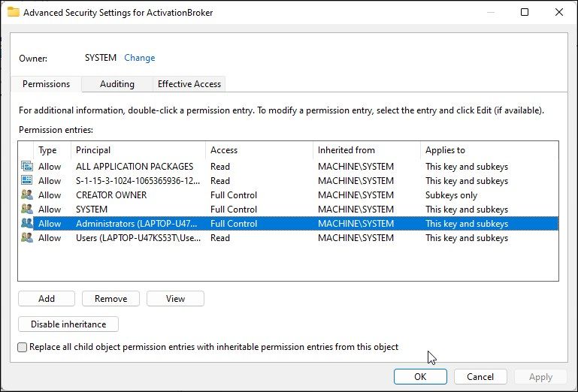This screenshot has height=392, width=578.
Task: Click Change link next to SYSTEM owner
Action: (140, 58)
